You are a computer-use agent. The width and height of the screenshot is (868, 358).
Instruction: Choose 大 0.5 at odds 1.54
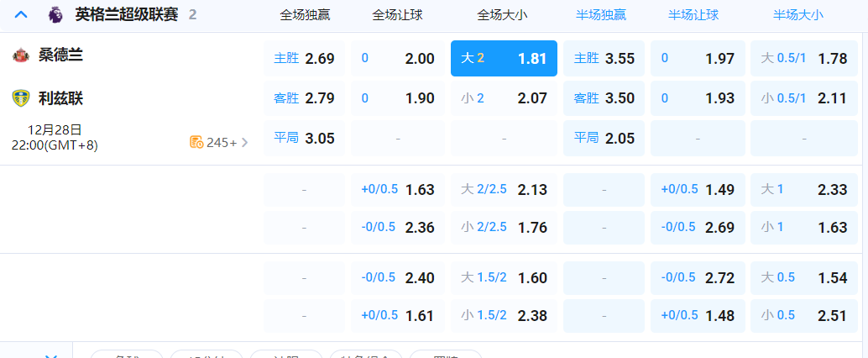pos(804,277)
